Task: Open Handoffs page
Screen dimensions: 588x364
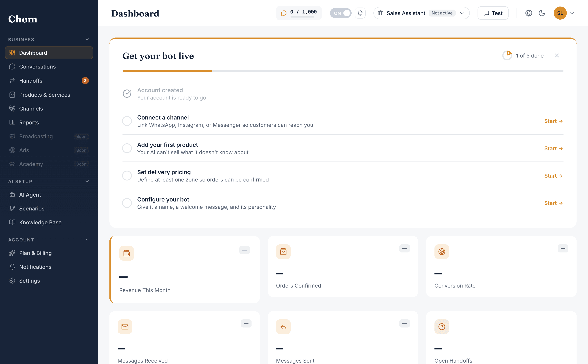Action: (49, 81)
